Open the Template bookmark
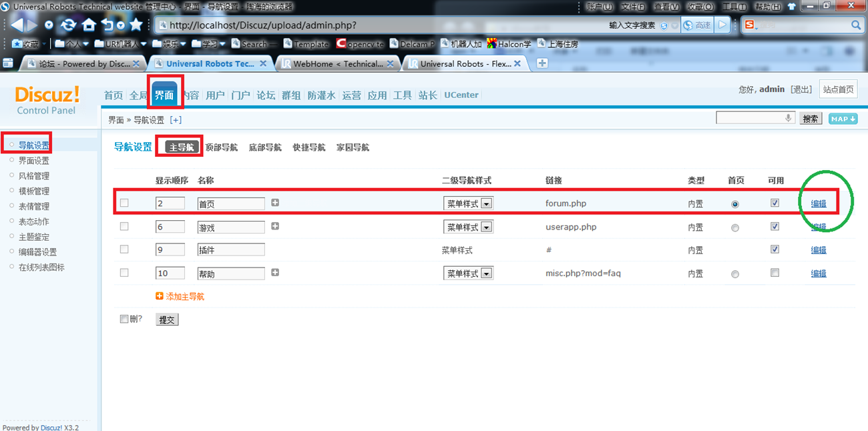 (x=306, y=44)
